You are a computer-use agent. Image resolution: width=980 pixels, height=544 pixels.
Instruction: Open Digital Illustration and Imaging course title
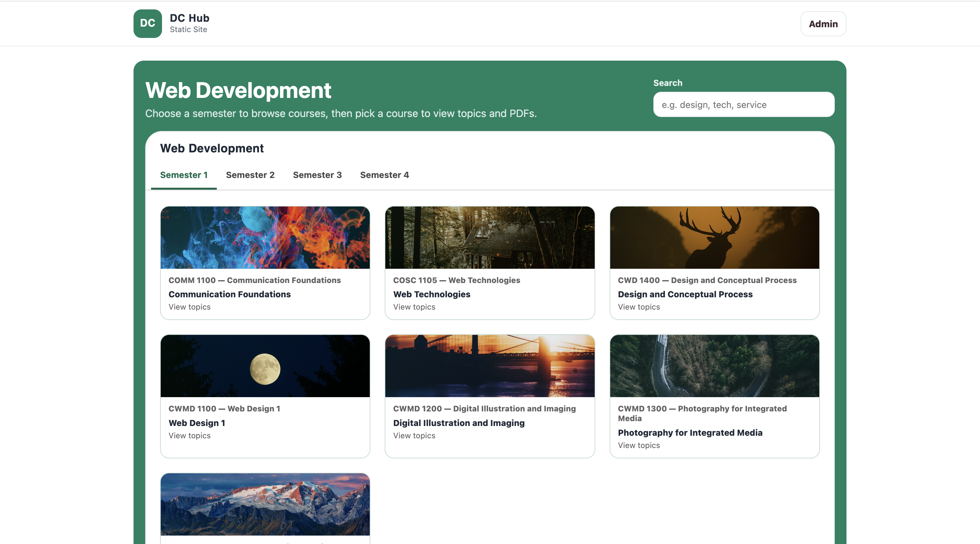pos(459,423)
